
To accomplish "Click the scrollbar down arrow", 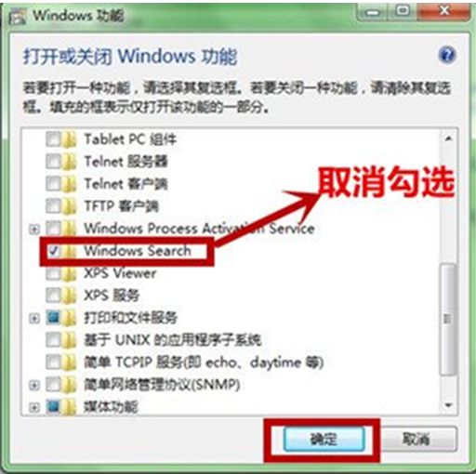I will [448, 405].
